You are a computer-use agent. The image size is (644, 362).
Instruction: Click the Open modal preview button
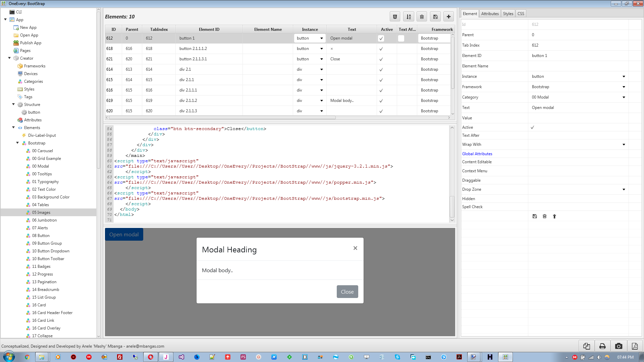point(124,235)
